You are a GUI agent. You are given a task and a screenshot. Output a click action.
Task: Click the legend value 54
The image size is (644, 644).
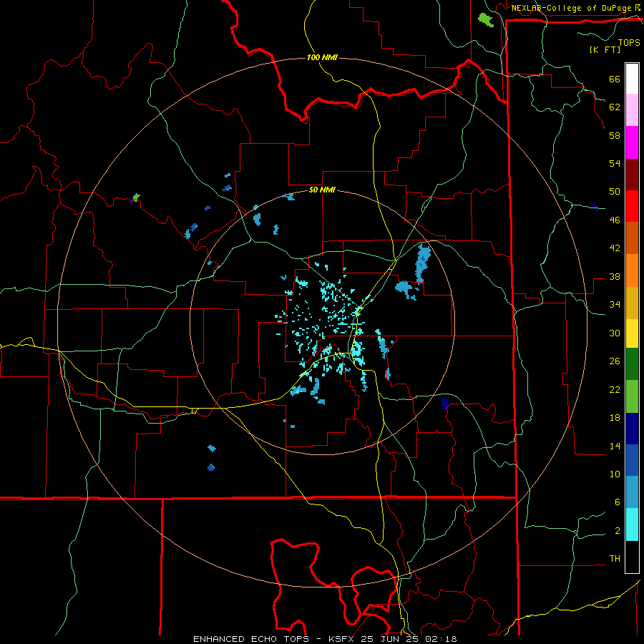point(615,163)
